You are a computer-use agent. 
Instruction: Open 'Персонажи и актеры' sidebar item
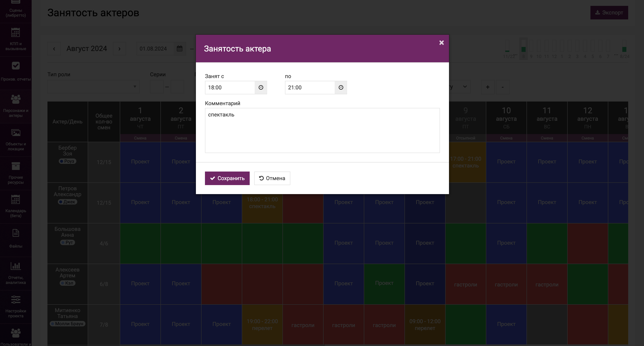tap(16, 106)
